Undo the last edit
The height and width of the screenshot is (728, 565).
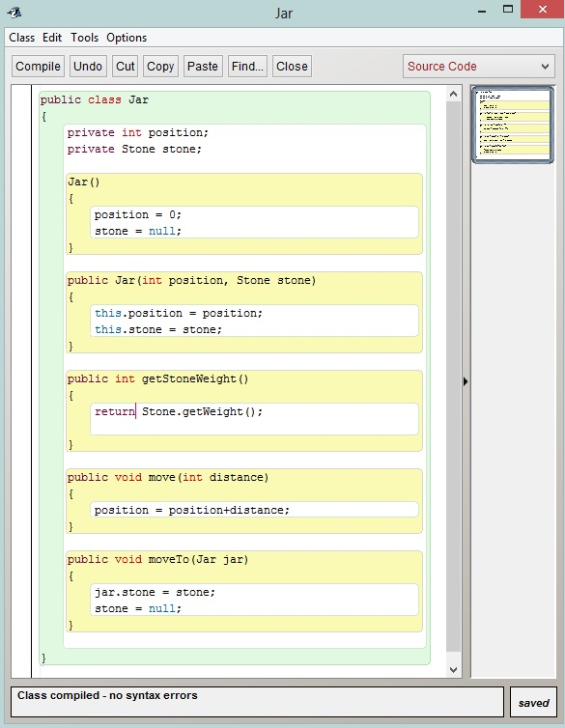coord(88,67)
